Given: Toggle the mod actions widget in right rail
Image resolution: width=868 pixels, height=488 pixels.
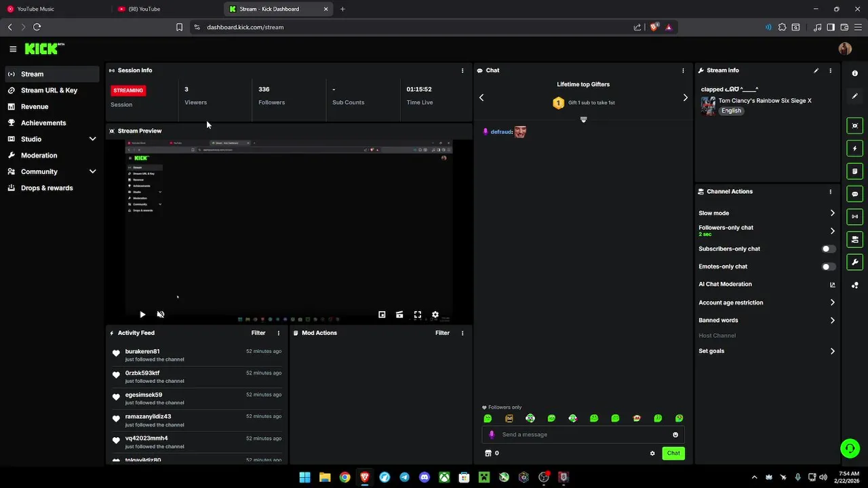Looking at the screenshot, I should 854,171.
